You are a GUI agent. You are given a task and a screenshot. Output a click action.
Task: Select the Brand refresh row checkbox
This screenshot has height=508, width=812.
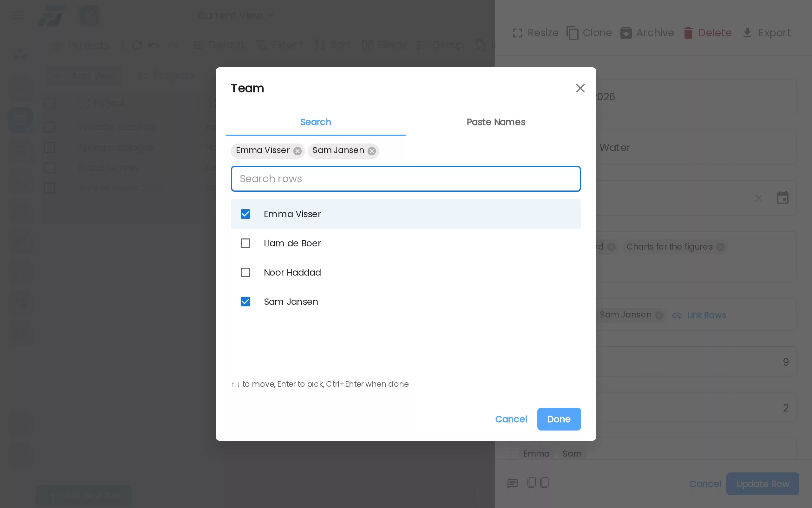click(50, 167)
